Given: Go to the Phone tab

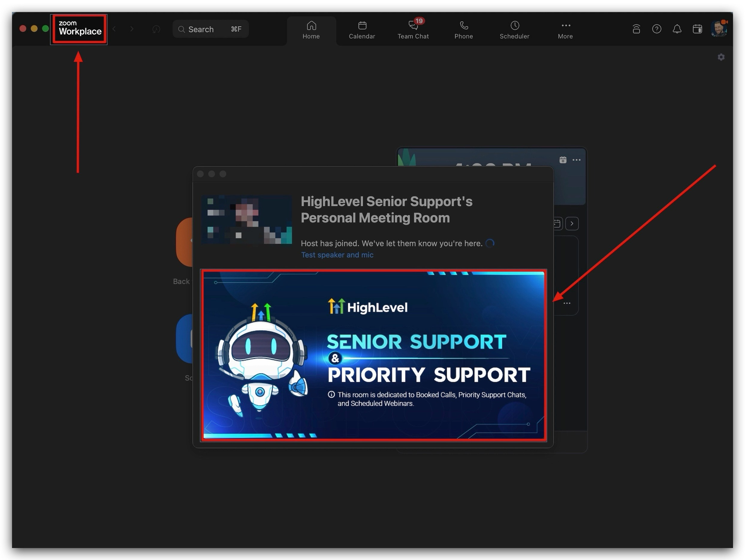Looking at the screenshot, I should pyautogui.click(x=463, y=30).
